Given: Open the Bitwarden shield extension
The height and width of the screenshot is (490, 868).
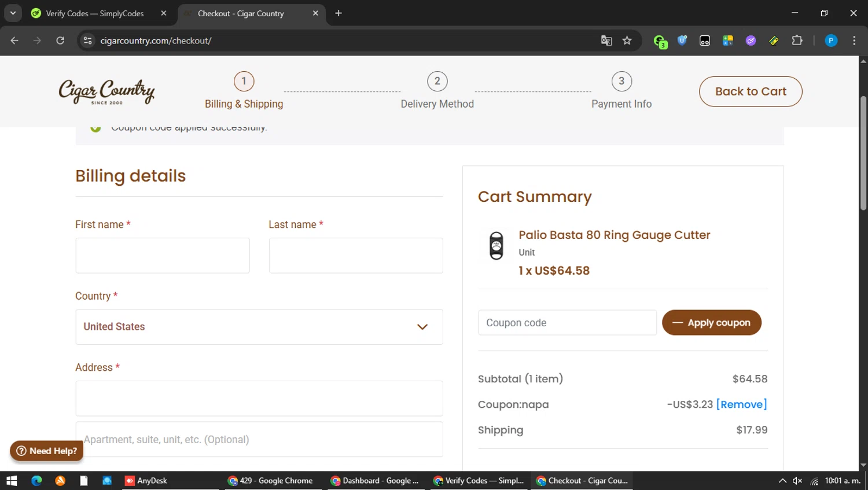Looking at the screenshot, I should tap(682, 40).
